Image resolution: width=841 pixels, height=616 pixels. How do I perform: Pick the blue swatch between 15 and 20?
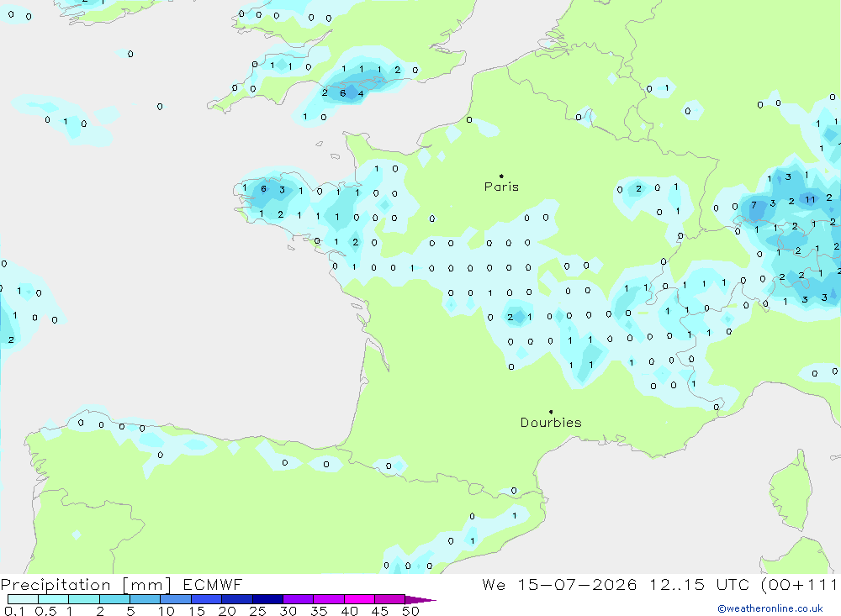click(206, 599)
